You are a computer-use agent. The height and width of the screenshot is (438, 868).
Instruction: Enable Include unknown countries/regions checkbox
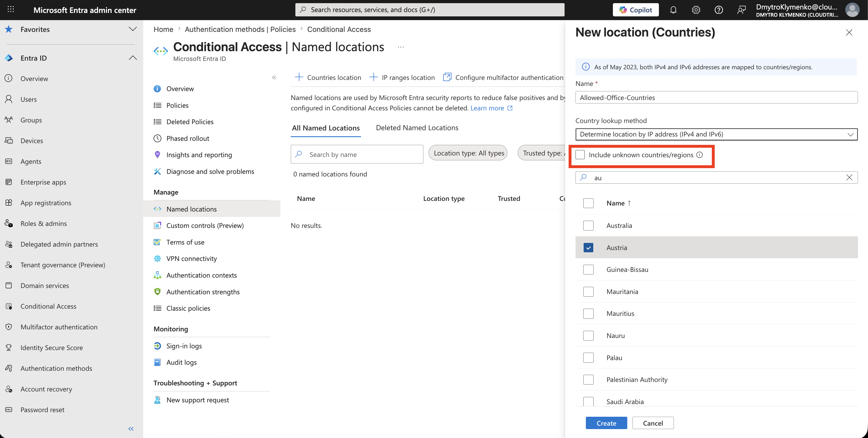click(580, 155)
